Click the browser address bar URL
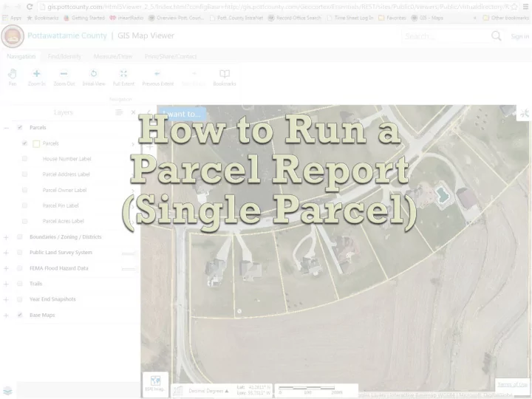 [x=278, y=7]
